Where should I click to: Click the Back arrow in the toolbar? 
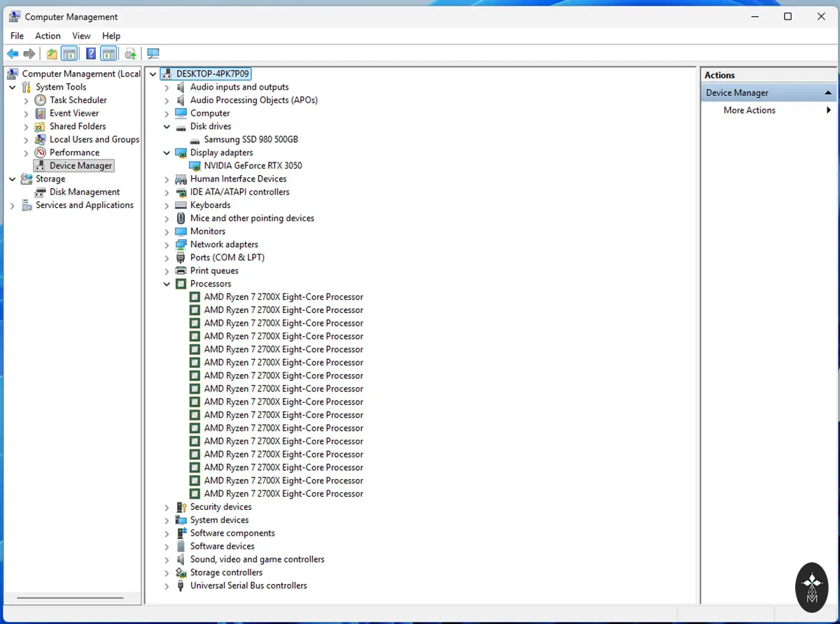(13, 54)
